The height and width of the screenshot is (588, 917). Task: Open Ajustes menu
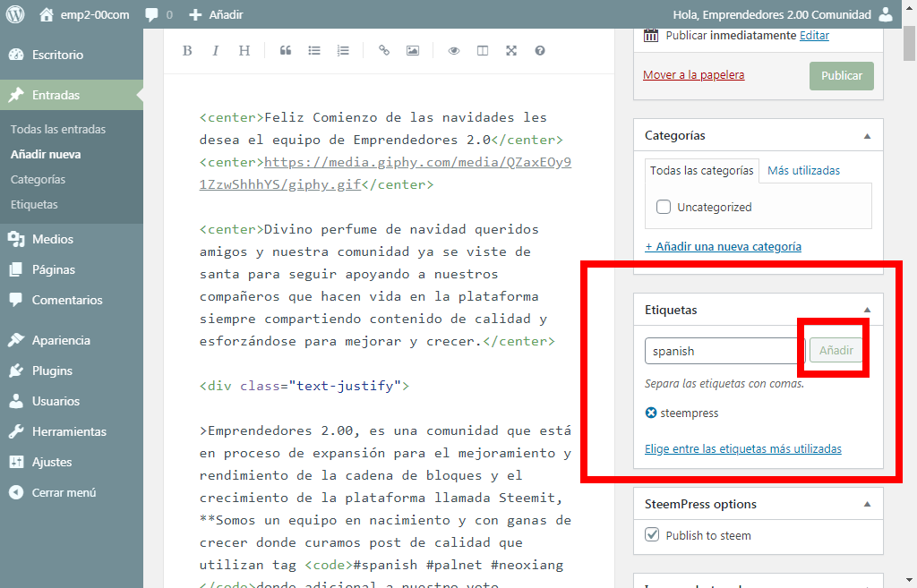coord(72,462)
